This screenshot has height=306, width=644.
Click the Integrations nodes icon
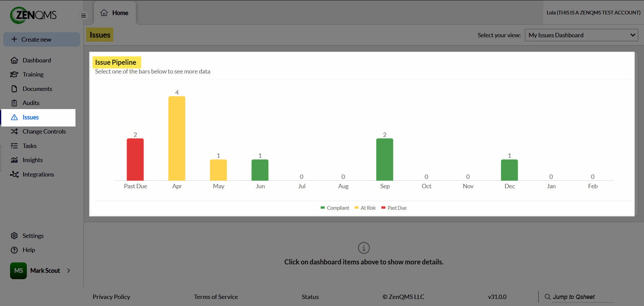click(14, 174)
